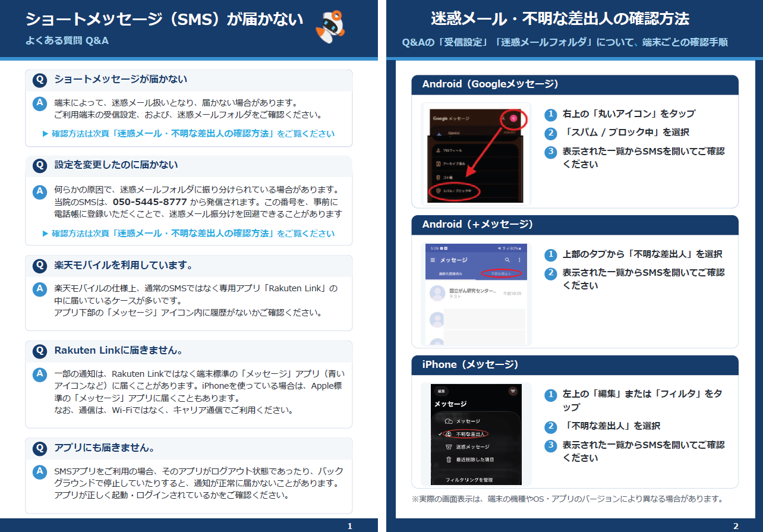Open the hamburger menu in +メッセージ screenshot
Image resolution: width=763 pixels, height=532 pixels.
[433, 260]
